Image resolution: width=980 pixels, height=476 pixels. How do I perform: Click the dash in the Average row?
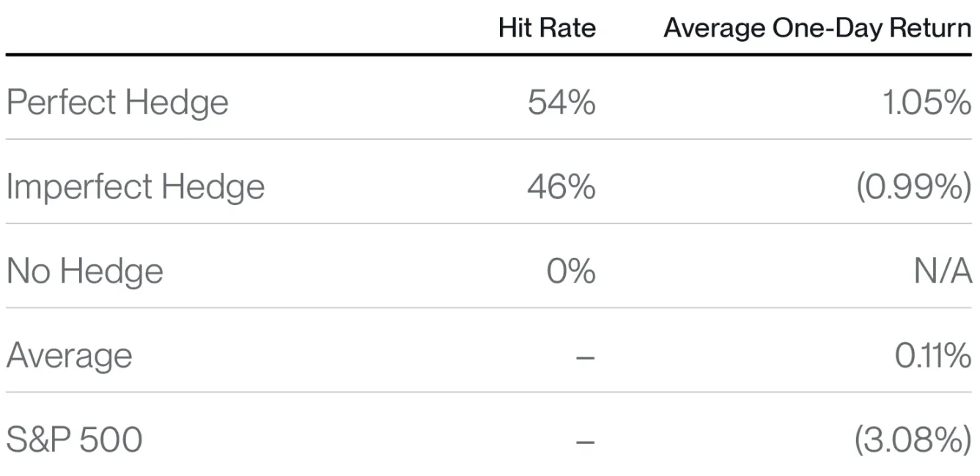(x=585, y=357)
